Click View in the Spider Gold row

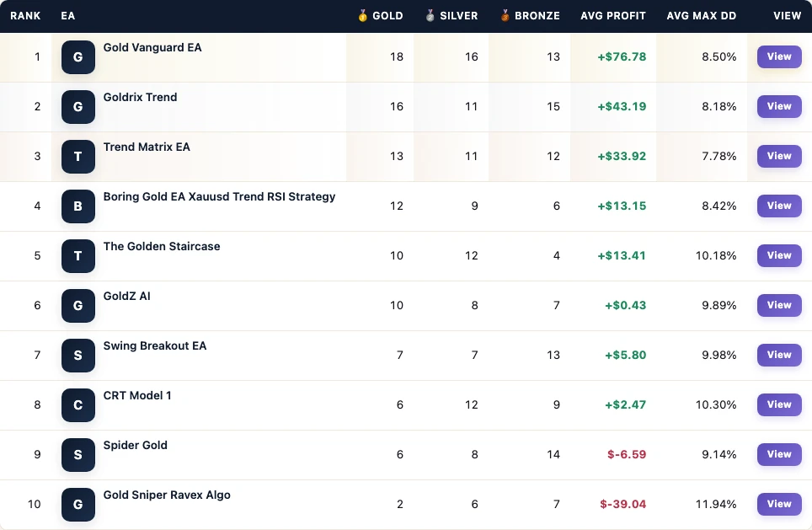pyautogui.click(x=779, y=454)
